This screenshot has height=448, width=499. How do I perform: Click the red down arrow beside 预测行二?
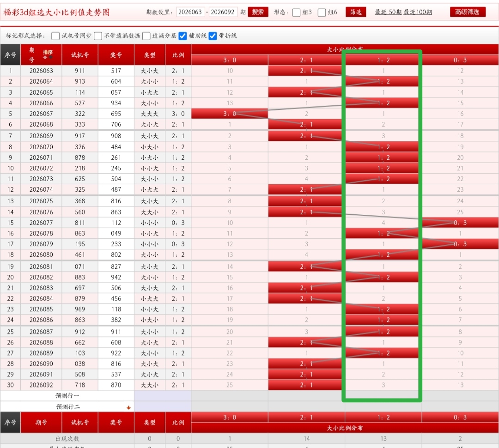tap(128, 407)
